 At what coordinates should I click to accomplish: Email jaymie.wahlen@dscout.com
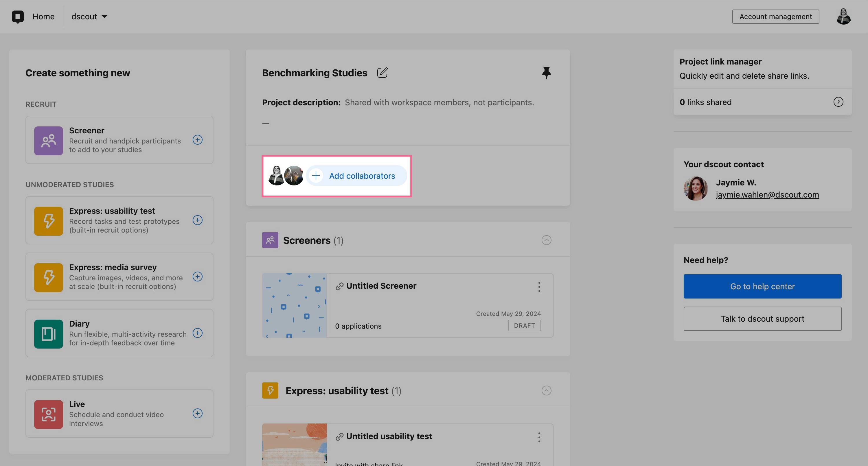pyautogui.click(x=767, y=195)
